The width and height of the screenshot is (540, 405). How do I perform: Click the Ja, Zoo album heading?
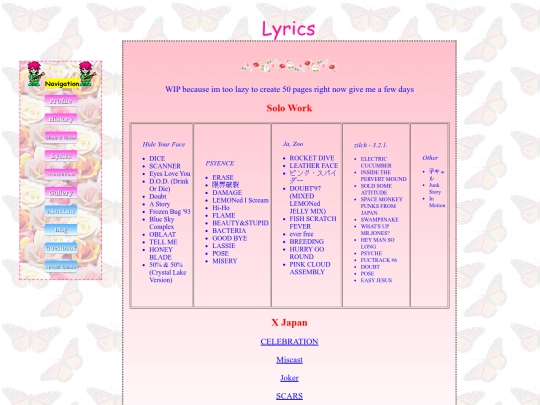pos(293,144)
